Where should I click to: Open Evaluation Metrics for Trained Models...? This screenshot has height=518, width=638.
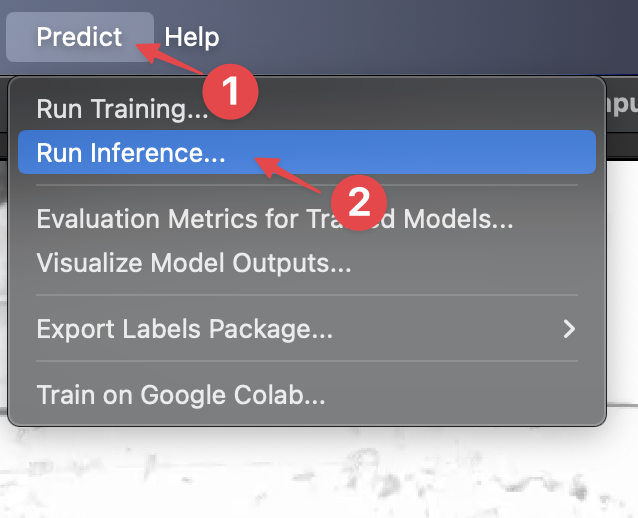[x=275, y=218]
